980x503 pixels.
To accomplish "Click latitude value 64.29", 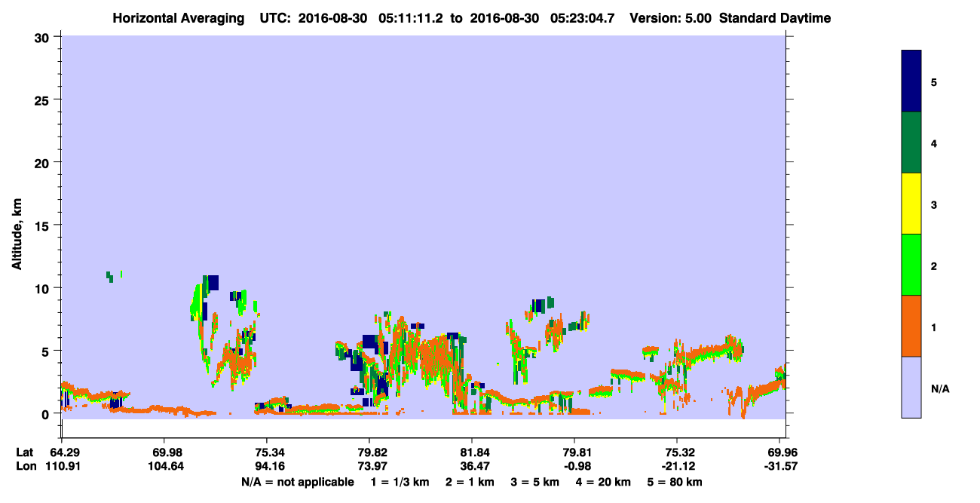I will pyautogui.click(x=61, y=452).
